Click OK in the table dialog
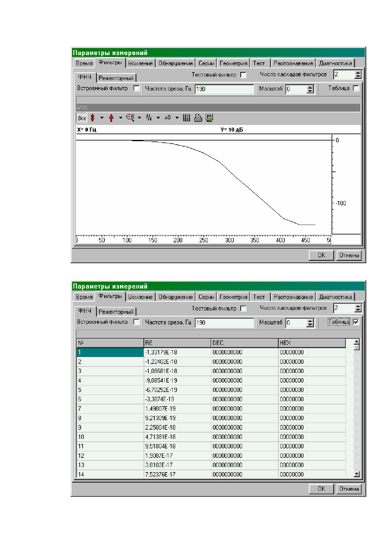 pos(321,489)
